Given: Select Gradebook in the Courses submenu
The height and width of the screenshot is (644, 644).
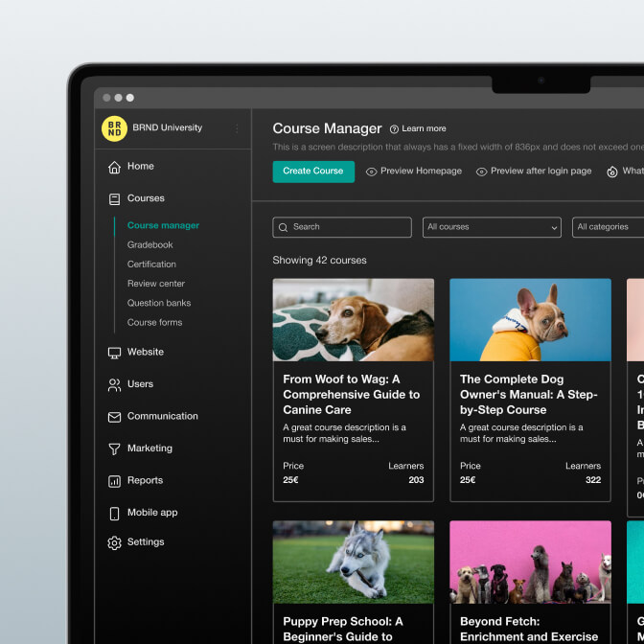Looking at the screenshot, I should (150, 245).
